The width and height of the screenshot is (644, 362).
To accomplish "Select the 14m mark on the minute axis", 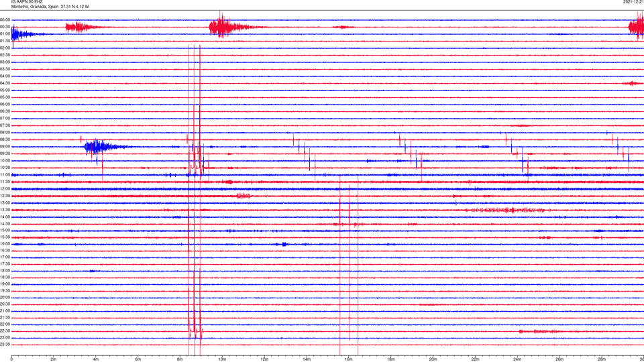I will coord(307,359).
